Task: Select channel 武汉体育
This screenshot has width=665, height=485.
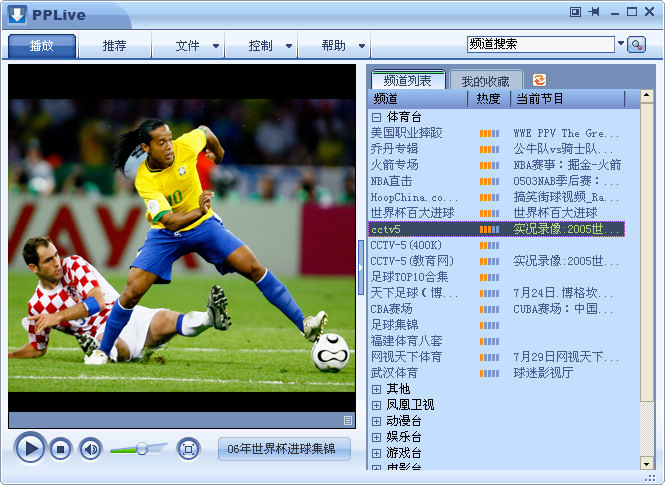Action: point(394,373)
